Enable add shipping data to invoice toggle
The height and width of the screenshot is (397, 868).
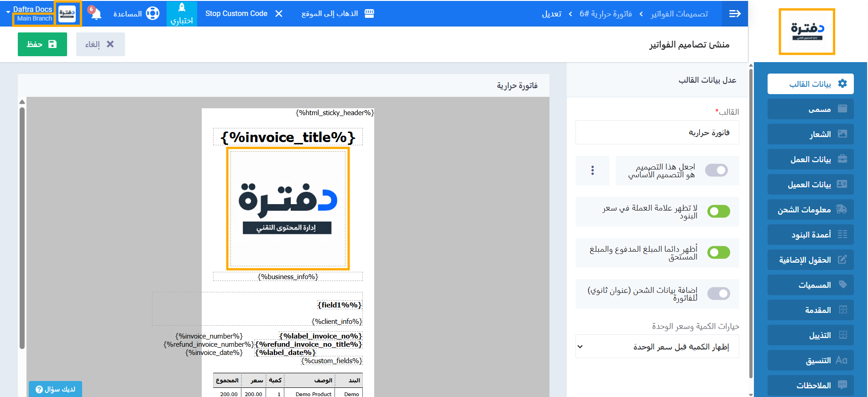pos(718,294)
